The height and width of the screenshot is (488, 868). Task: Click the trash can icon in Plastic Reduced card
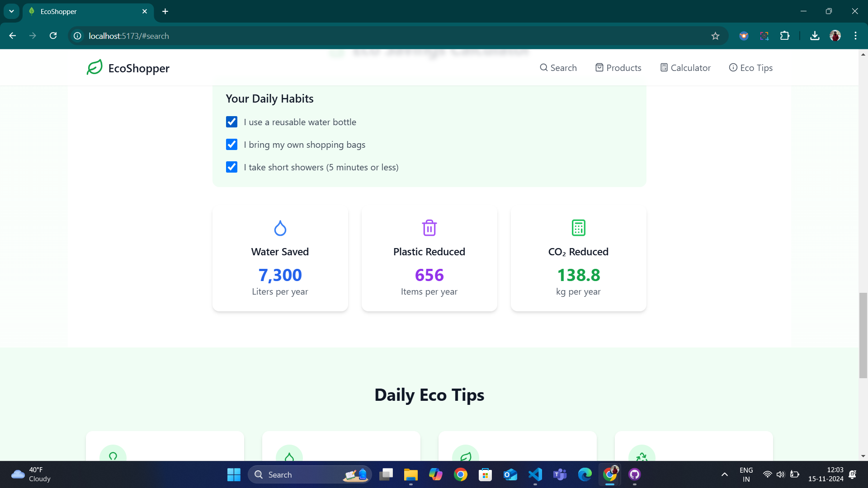(429, 228)
